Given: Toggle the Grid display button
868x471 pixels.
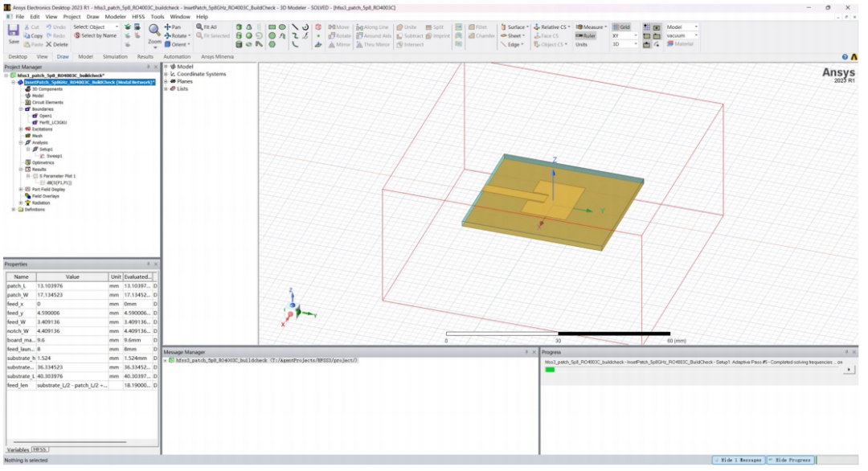Looking at the screenshot, I should (x=622, y=27).
